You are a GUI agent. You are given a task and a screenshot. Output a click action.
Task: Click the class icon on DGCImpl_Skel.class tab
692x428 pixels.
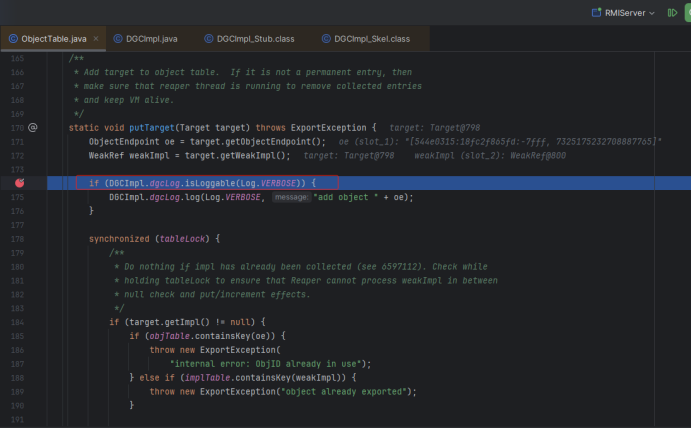(x=326, y=39)
